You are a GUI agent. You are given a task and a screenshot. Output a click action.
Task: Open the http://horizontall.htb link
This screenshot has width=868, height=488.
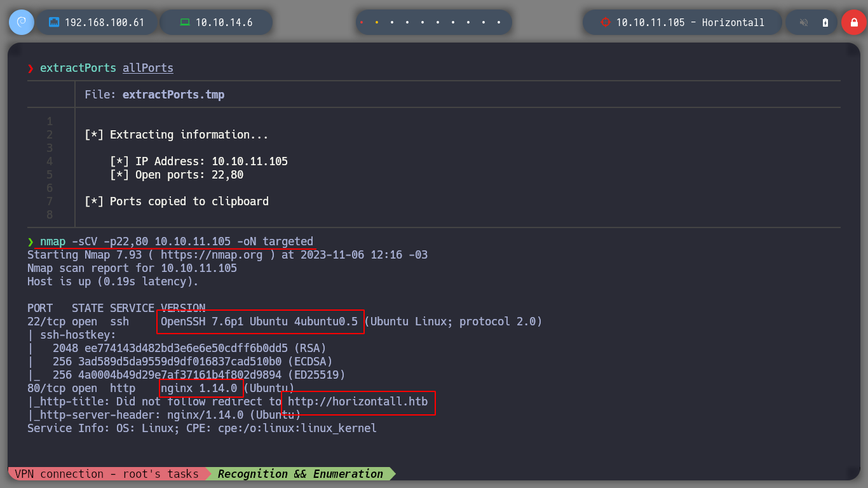(x=358, y=402)
